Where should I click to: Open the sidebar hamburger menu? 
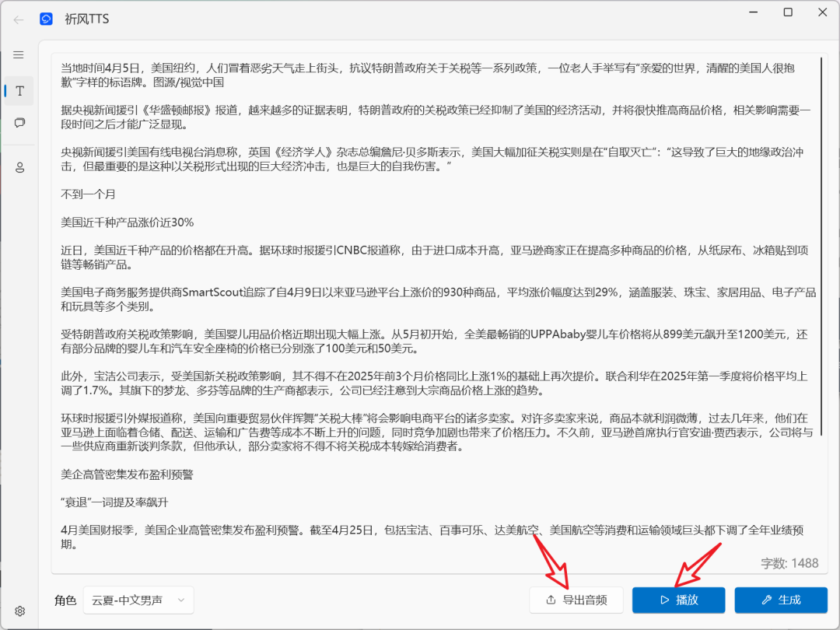pyautogui.click(x=19, y=54)
